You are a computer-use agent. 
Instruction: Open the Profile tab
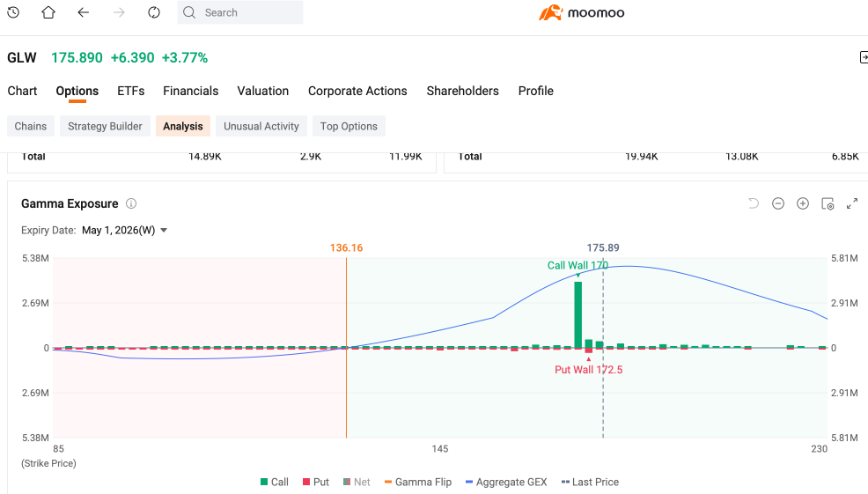536,91
